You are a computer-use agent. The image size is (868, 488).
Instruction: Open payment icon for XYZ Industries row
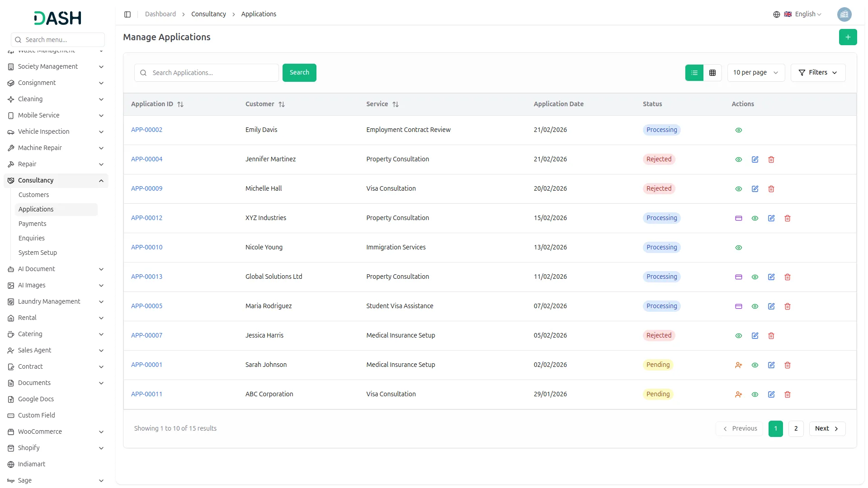tap(739, 218)
